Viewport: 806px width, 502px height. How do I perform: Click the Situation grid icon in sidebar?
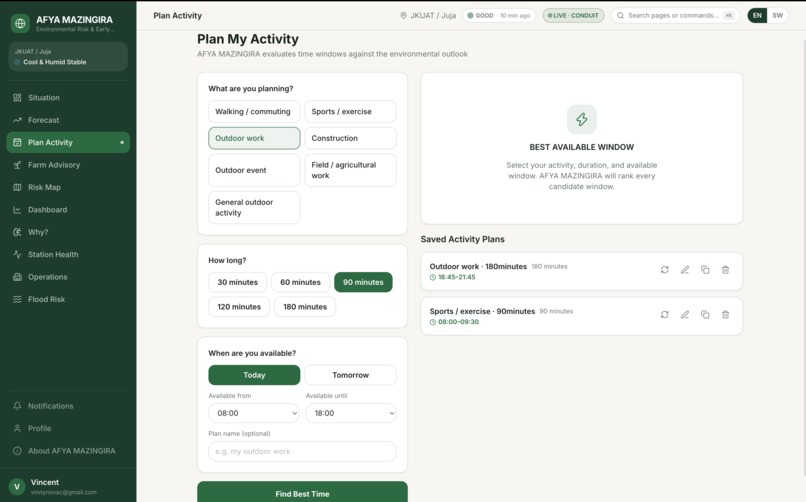click(17, 98)
